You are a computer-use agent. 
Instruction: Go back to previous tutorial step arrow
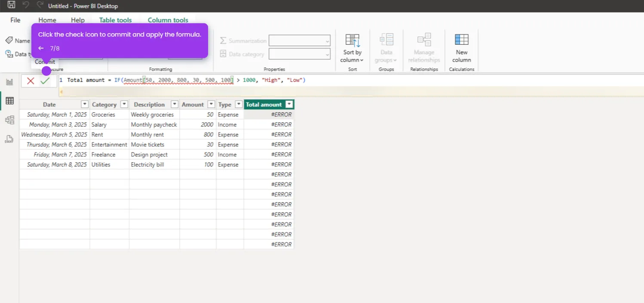(x=41, y=48)
